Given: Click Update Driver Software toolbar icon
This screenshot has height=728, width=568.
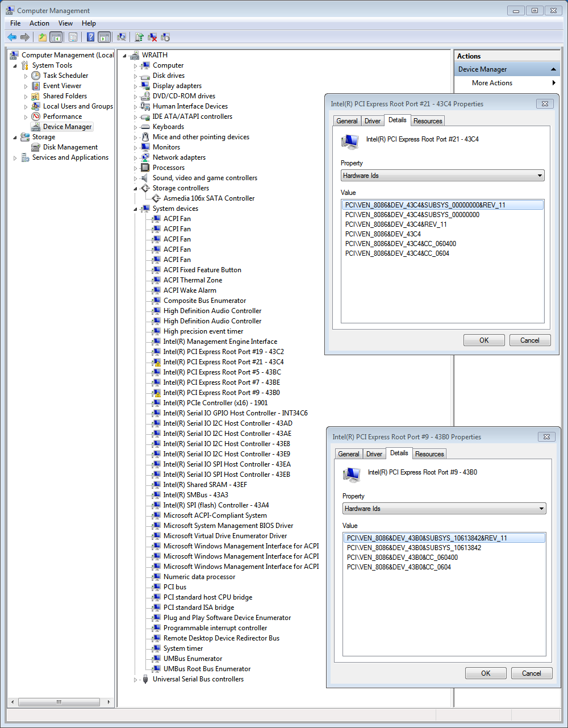Looking at the screenshot, I should pos(139,37).
